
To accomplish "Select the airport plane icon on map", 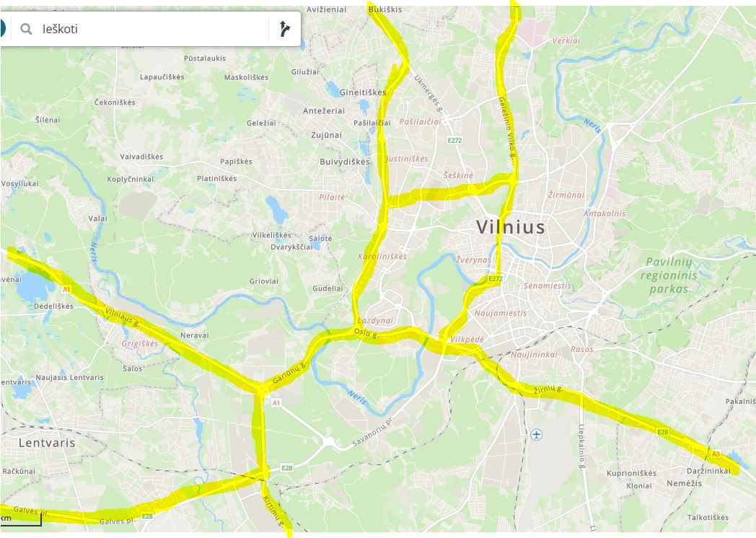I will pos(536,435).
